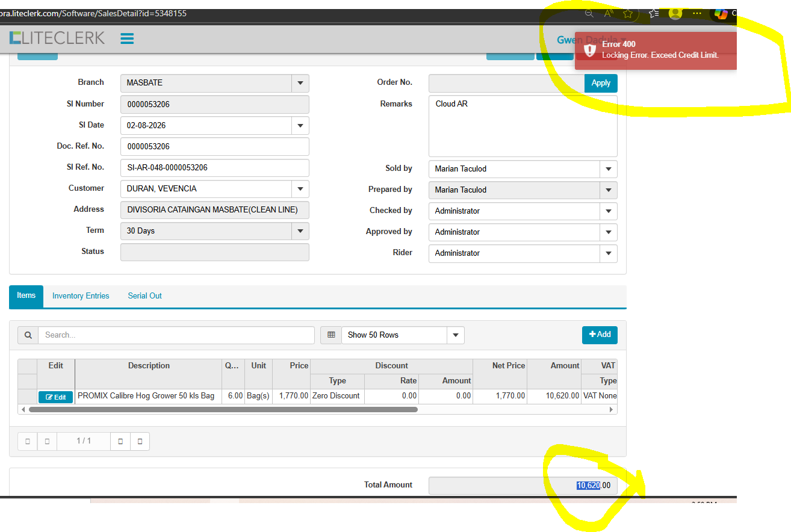Add this page to browser favorites
This screenshot has height=532, width=791.
(x=628, y=13)
